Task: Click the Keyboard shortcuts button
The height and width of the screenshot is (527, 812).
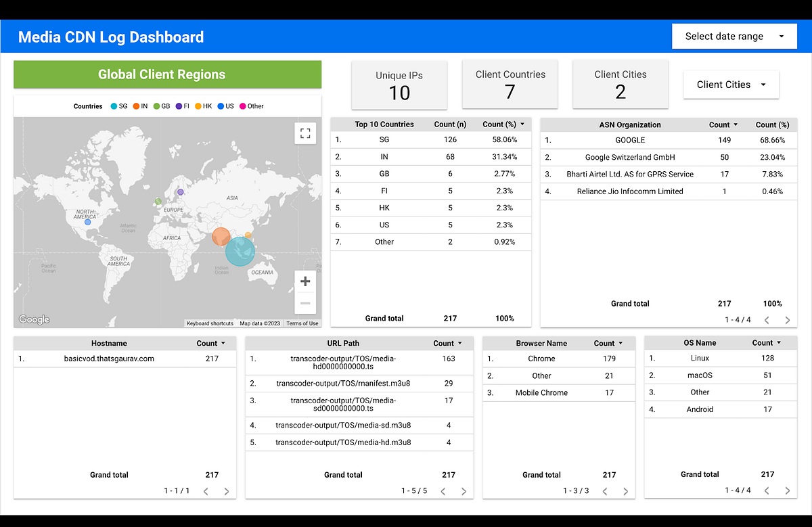Action: click(x=210, y=323)
